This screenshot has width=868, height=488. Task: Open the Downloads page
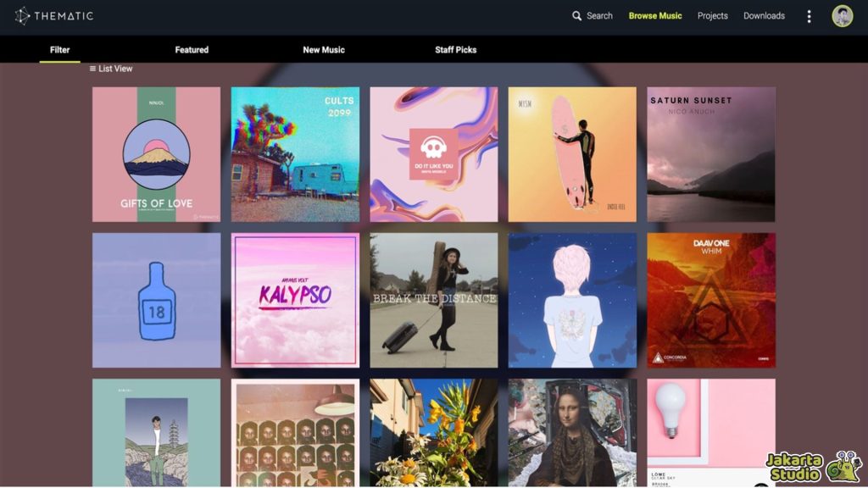[764, 16]
